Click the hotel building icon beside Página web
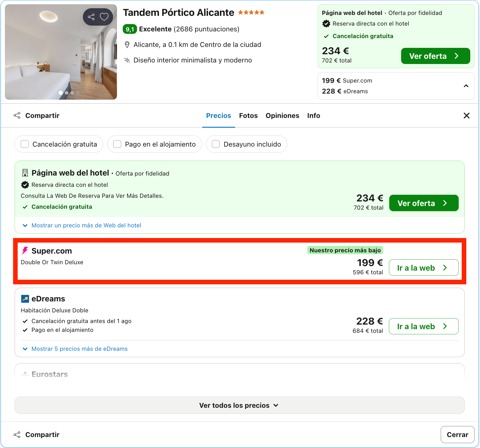The width and height of the screenshot is (480, 448). point(25,173)
